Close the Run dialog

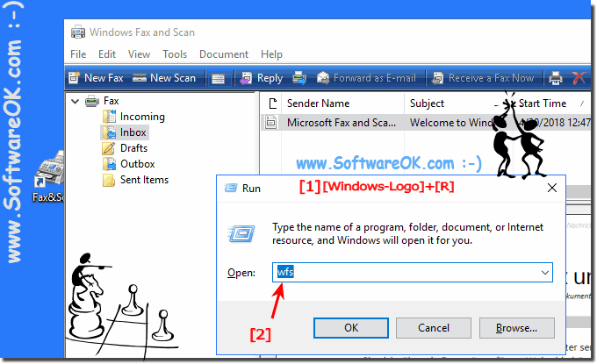pos(552,188)
